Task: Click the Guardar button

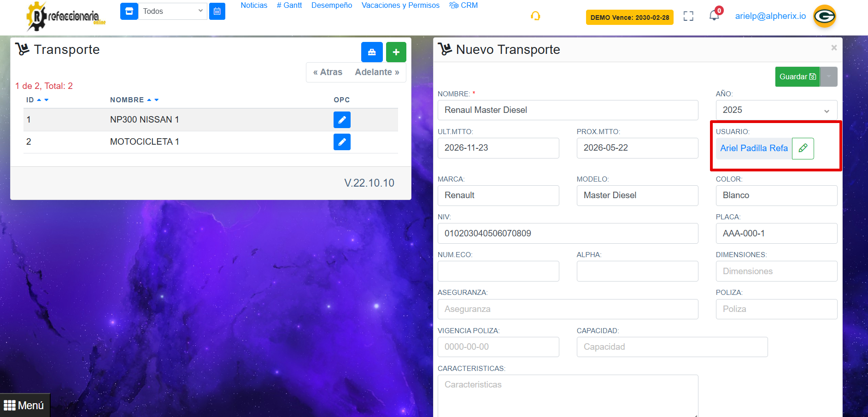Action: point(797,76)
